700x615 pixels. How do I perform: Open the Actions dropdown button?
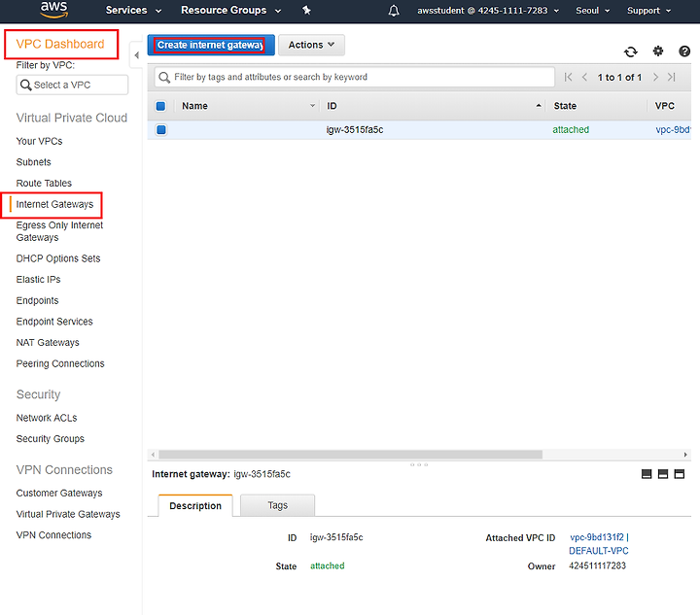311,45
